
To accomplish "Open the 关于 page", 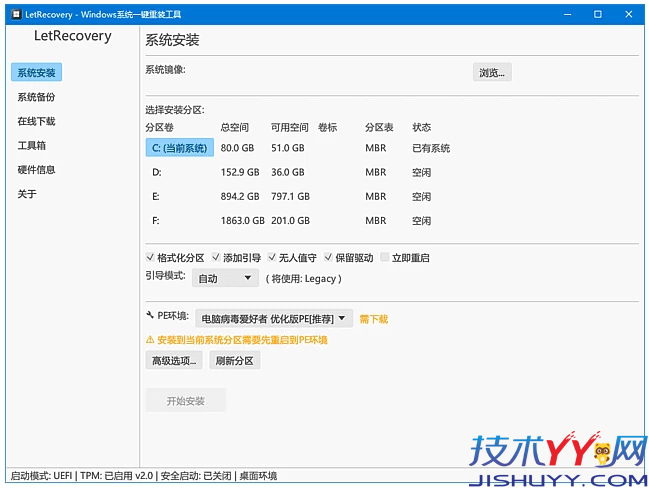I will tap(27, 194).
